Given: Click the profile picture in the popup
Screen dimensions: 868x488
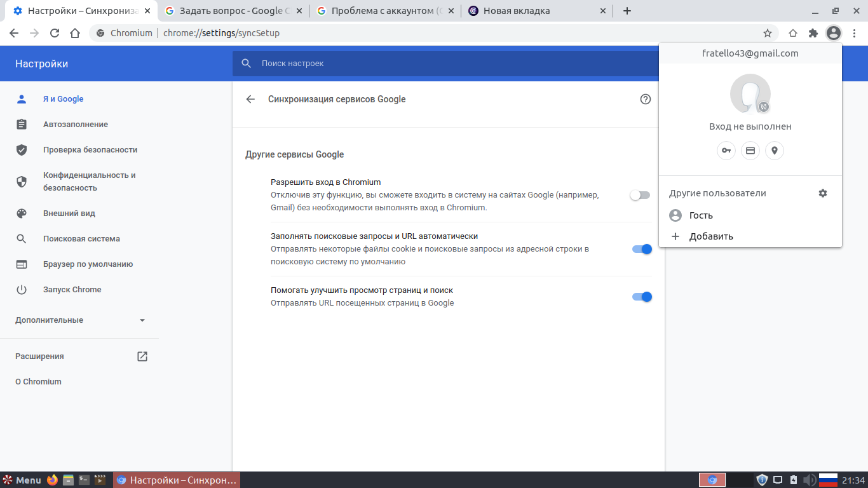Looking at the screenshot, I should point(750,93).
